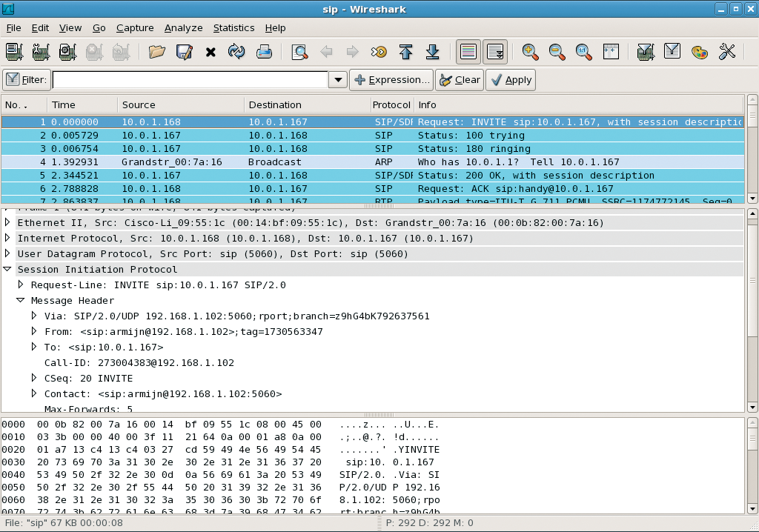759x532 pixels.
Task: Sort packets by No. column
Action: (24, 105)
